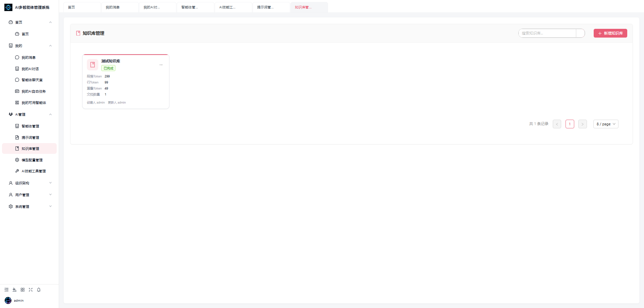Open 我的消息 in the sidebar
The height and width of the screenshot is (308, 644).
click(30, 57)
